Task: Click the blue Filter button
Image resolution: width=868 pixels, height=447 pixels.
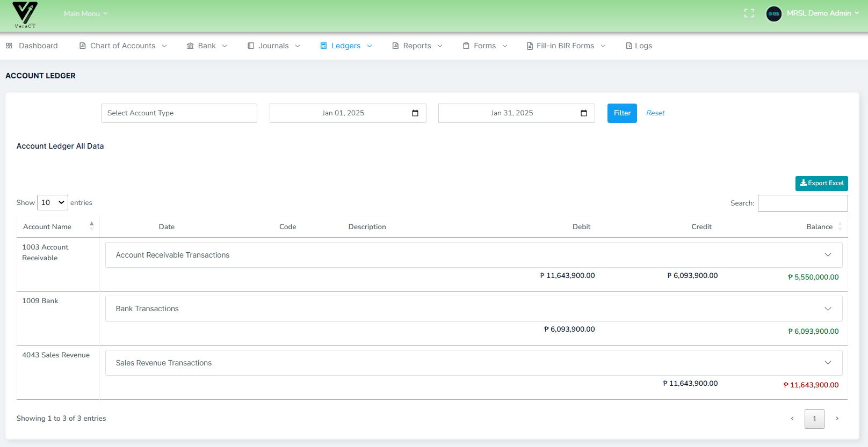Action: [x=622, y=113]
